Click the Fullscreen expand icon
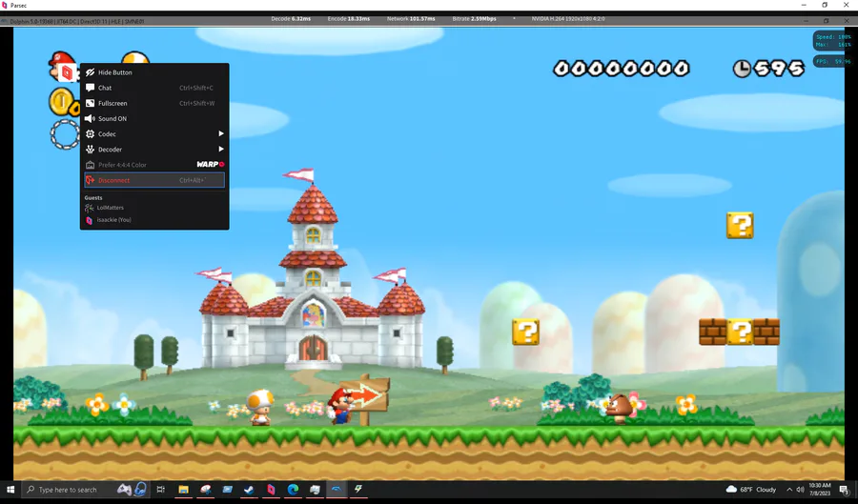Screen dimensions: 858x504 coord(91,103)
